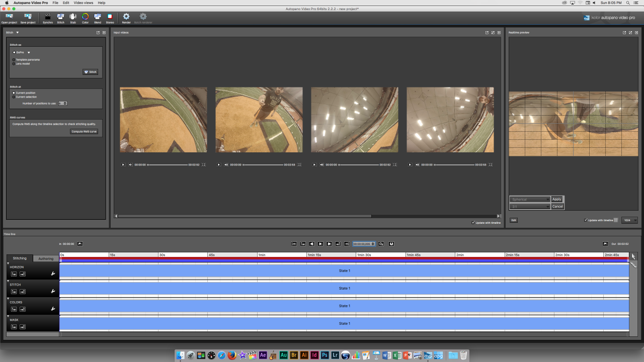Click the wrench icon on STITCH track
This screenshot has width=644, height=362.
[x=53, y=291]
